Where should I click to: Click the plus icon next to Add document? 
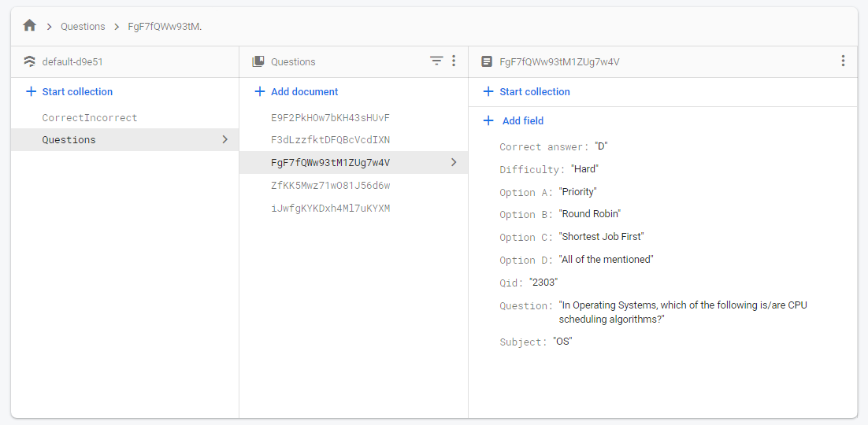(x=259, y=91)
